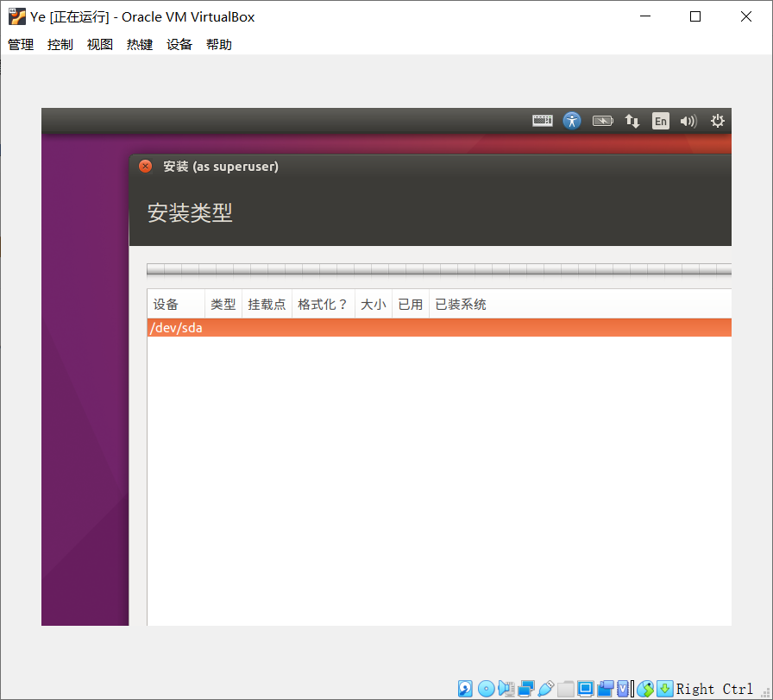Click the Right Ctrl host key label
This screenshot has width=773, height=700.
pos(714,689)
